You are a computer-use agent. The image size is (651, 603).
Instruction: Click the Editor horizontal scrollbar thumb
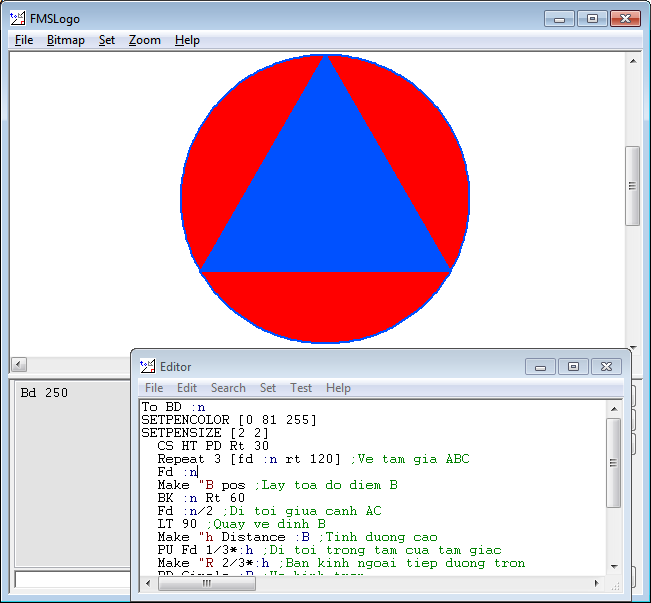coord(207,583)
